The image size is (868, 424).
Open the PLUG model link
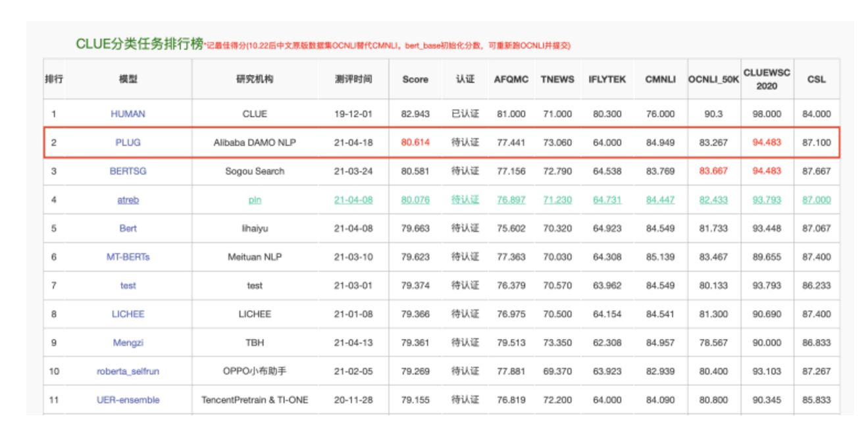tap(128, 142)
